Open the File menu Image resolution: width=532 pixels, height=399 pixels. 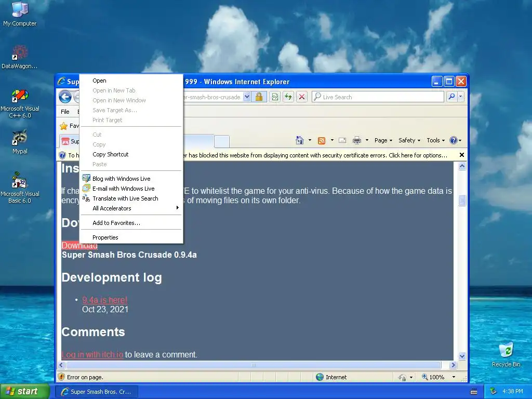[x=65, y=112]
